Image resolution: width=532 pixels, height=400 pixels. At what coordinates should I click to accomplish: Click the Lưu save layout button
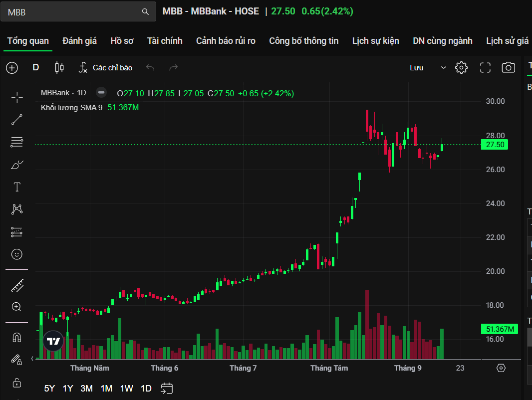(x=416, y=68)
